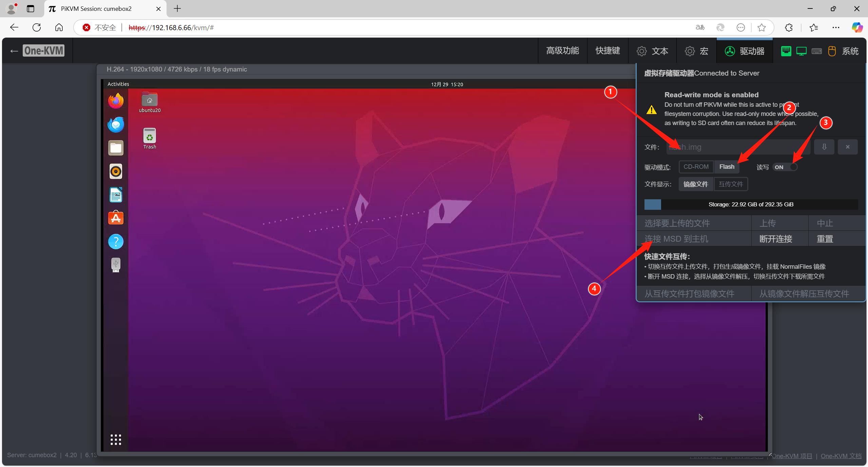
Task: Click the browser Home button
Action: click(x=59, y=27)
